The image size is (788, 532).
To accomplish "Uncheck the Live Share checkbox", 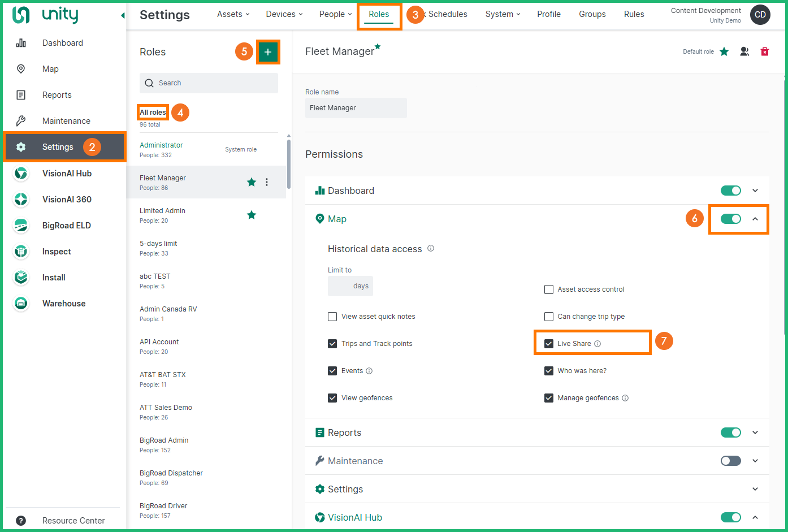I will 549,344.
